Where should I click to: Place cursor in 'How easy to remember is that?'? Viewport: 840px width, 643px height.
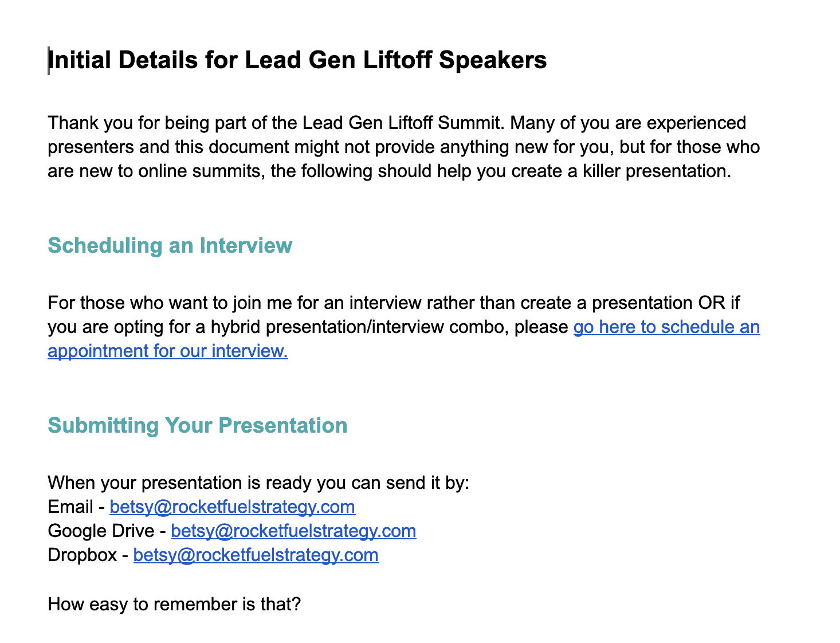tap(174, 604)
